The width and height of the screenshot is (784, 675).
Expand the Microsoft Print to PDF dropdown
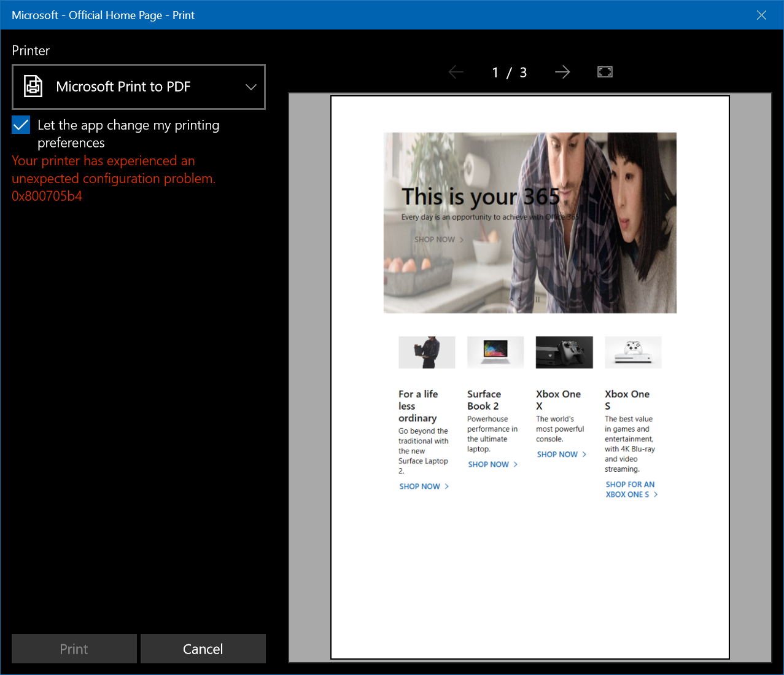click(250, 87)
